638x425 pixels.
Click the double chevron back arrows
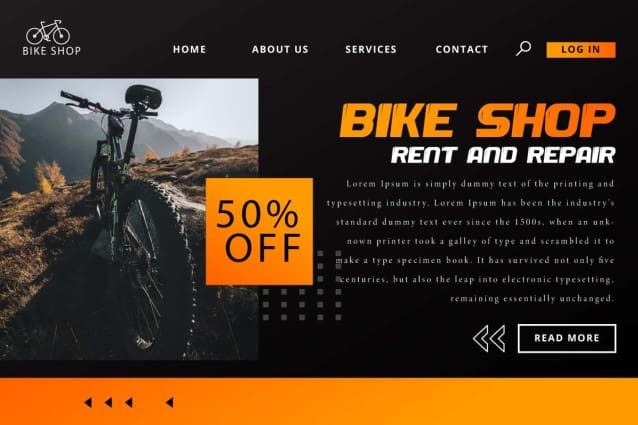pos(489,338)
